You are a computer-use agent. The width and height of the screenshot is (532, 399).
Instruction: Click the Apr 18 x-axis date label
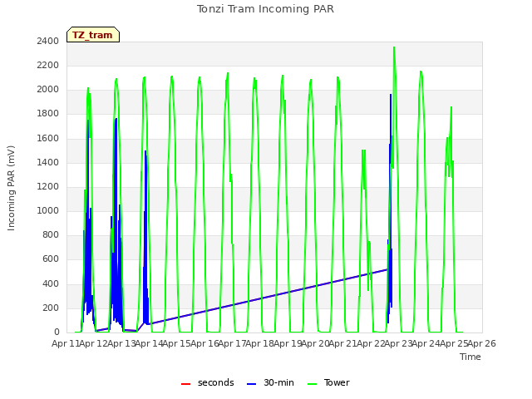click(x=259, y=343)
